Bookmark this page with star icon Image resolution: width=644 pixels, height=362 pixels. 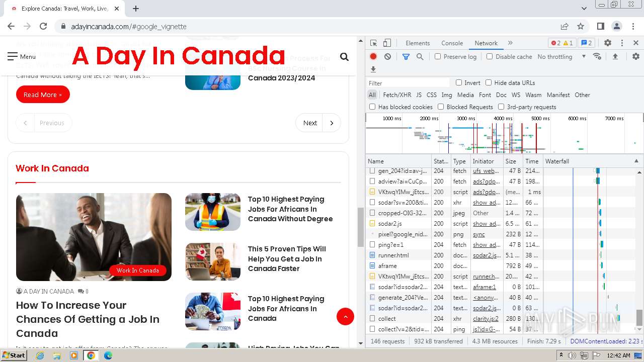581,27
